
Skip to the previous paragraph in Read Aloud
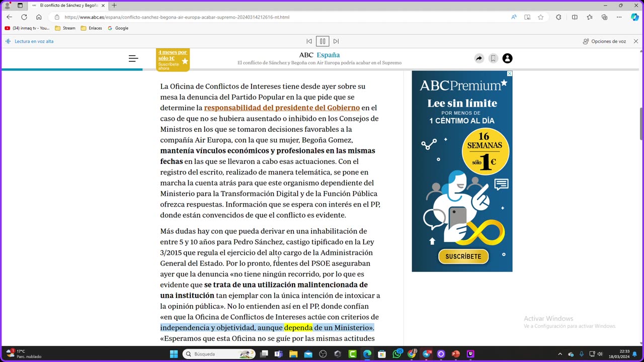tap(309, 41)
